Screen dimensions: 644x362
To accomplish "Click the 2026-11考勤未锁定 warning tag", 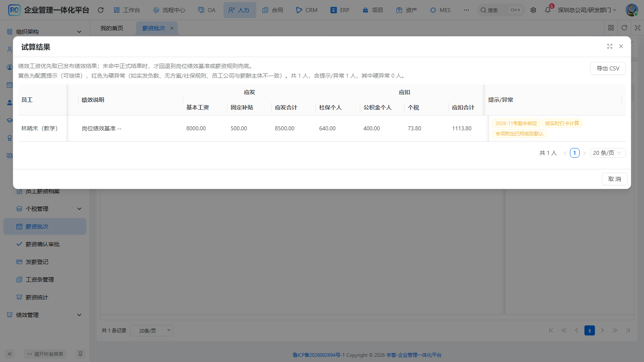I will pos(516,123).
